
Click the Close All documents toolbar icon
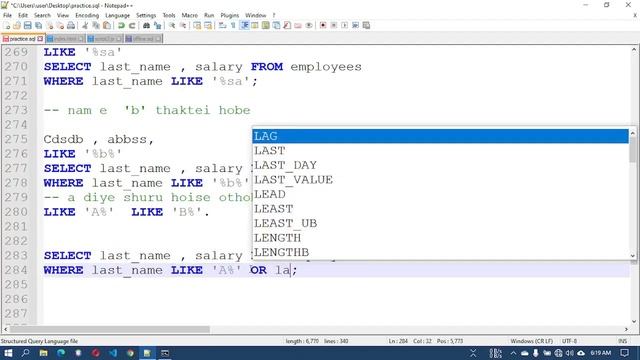click(x=60, y=25)
